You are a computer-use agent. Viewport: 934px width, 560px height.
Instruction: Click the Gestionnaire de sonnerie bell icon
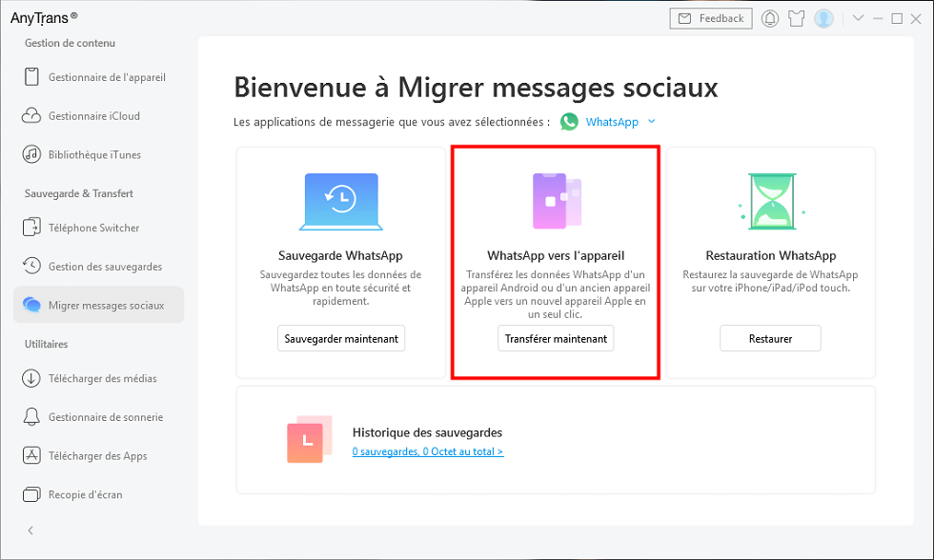pyautogui.click(x=31, y=416)
